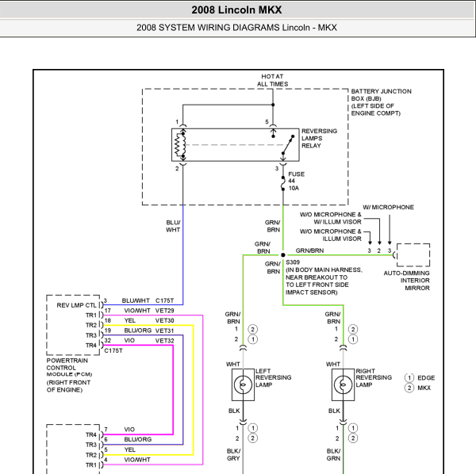The image size is (476, 474).
Task: Click the "RIGHT REVERSING LAMP" label
Action: point(374,377)
